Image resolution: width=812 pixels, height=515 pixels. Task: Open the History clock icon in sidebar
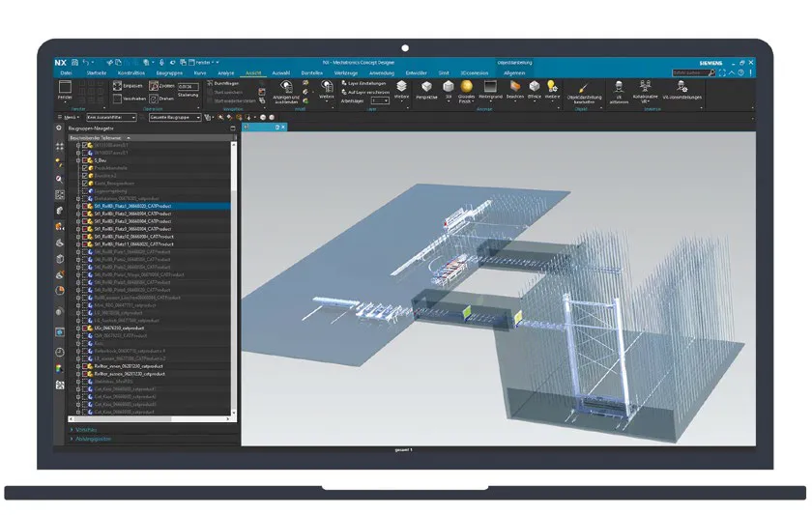pos(60,352)
